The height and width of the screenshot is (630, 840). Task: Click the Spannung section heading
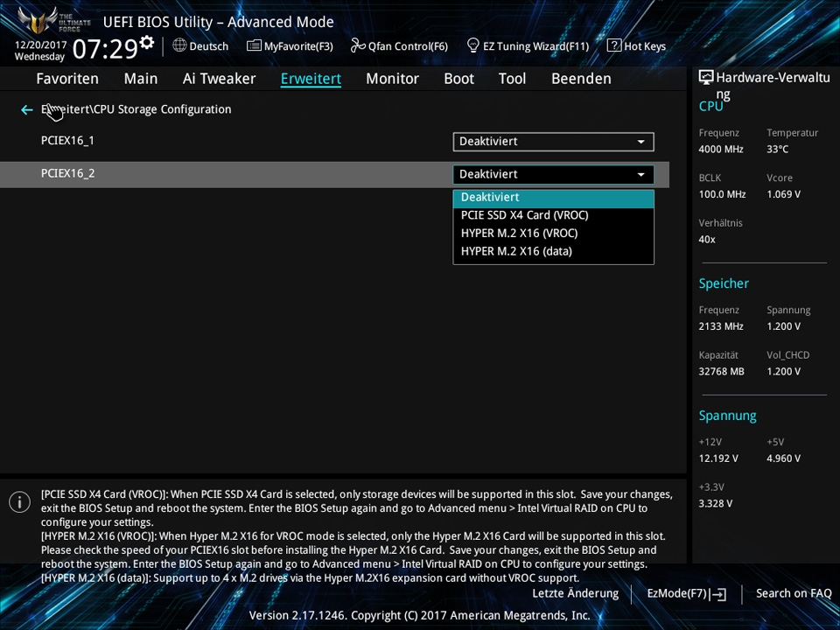click(x=727, y=416)
